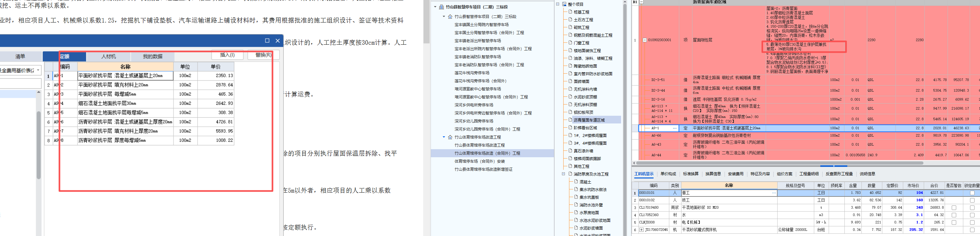
Task: Tick the 锁定数量 checkbox for 电【机械】
Action: click(x=972, y=222)
